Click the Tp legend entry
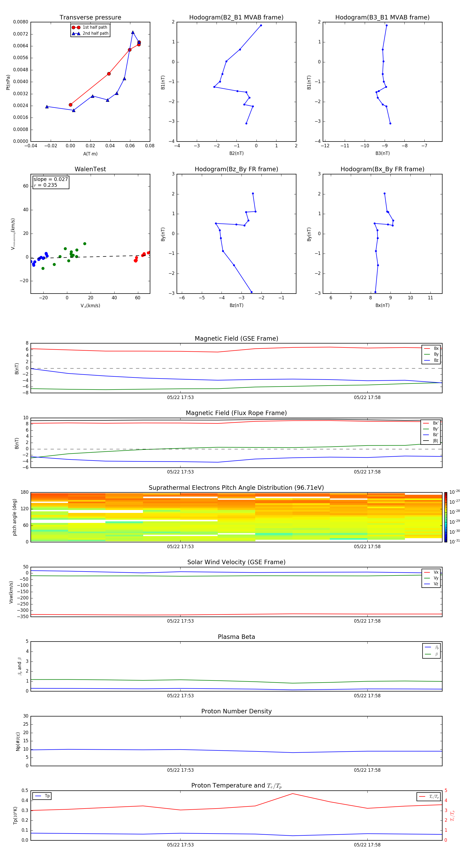473x868 pixels. 42,796
